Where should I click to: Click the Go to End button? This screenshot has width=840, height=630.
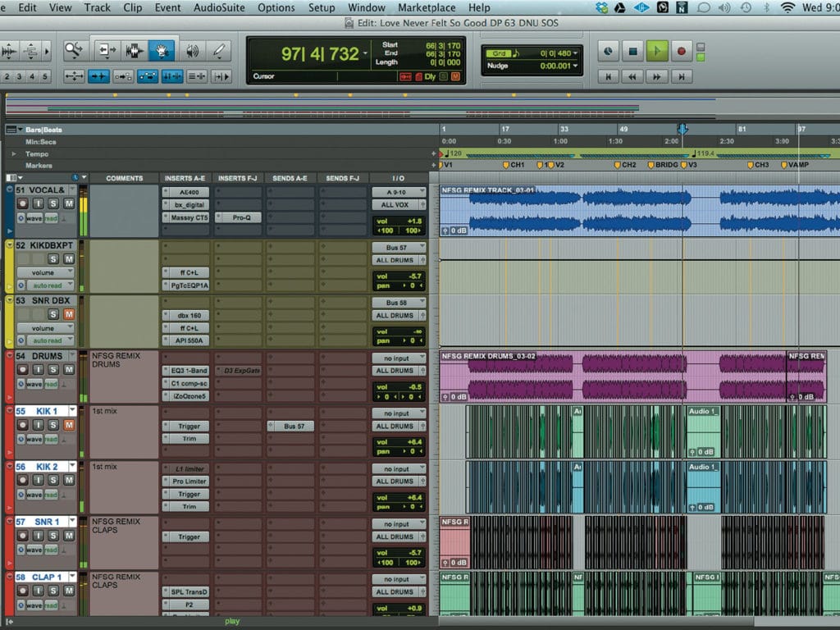point(682,76)
